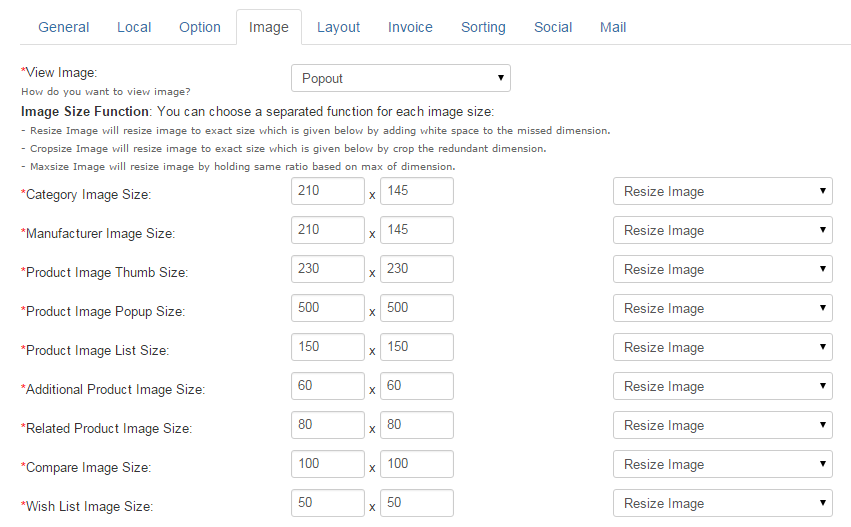Switch to the General tab
The image size is (851, 527).
point(63,27)
